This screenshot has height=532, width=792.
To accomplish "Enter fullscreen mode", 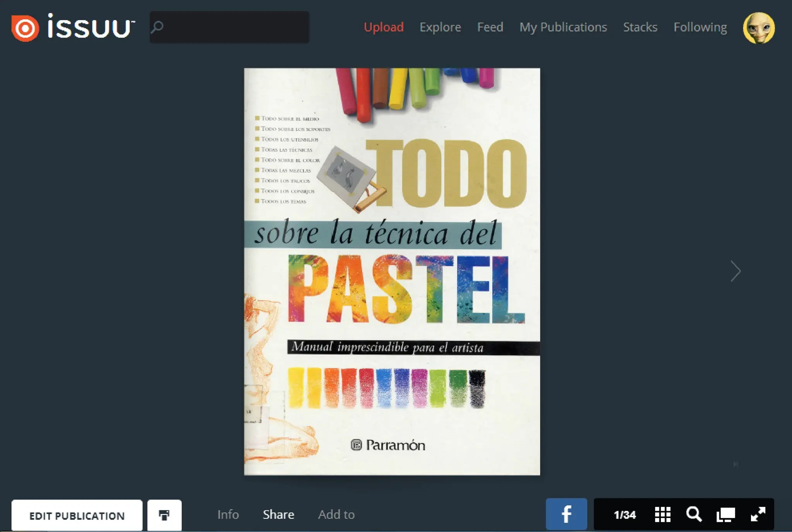I will tap(758, 515).
